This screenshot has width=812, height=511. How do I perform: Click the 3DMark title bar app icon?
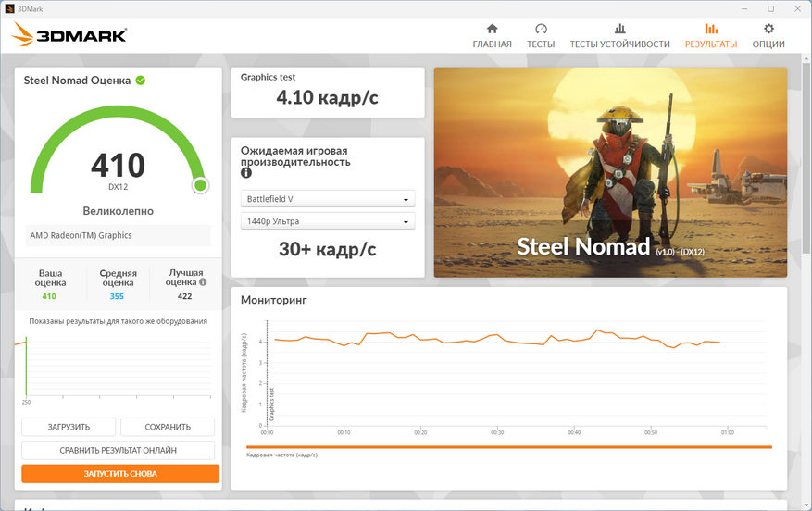(9, 9)
